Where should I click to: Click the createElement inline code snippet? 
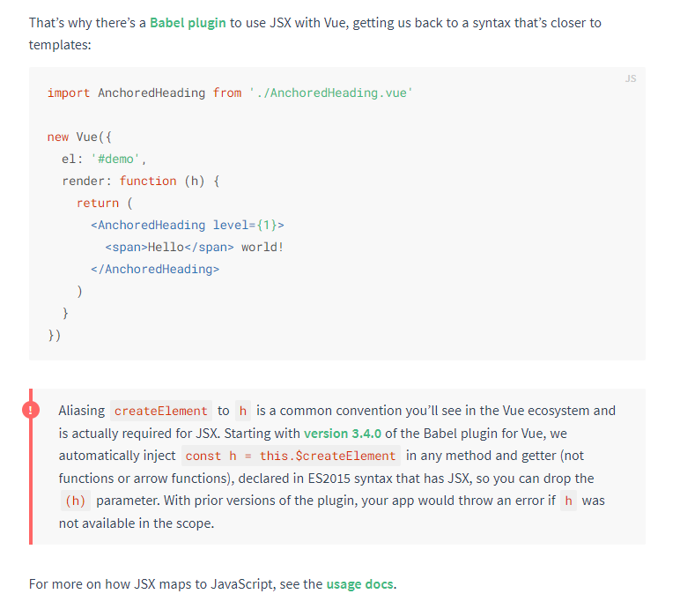161,411
